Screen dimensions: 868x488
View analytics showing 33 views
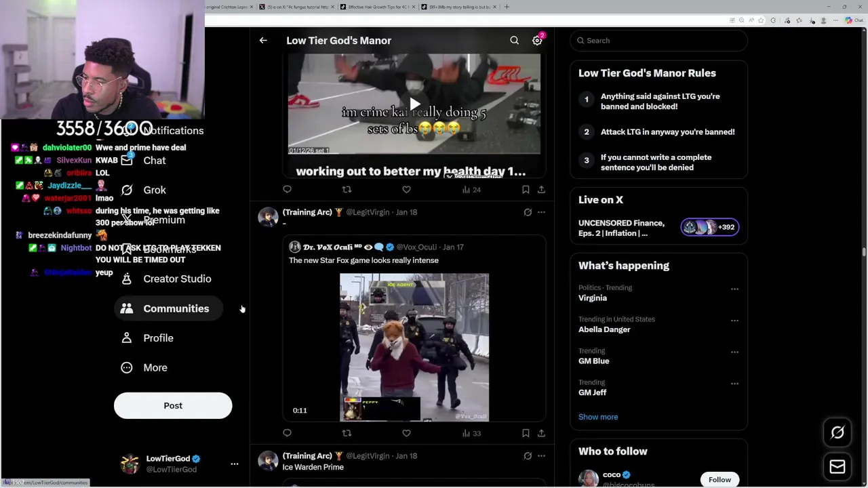coord(471,433)
